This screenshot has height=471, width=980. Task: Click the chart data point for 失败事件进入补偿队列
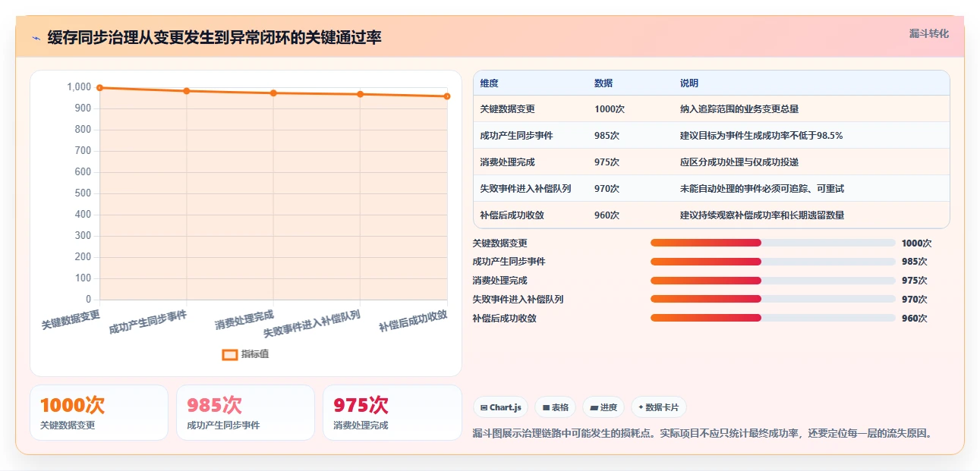[360, 94]
